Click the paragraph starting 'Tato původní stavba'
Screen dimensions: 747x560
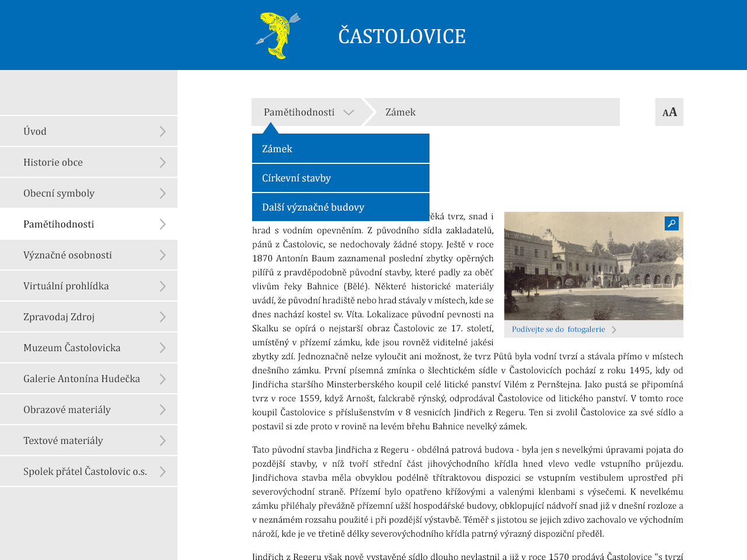pyautogui.click(x=467, y=492)
